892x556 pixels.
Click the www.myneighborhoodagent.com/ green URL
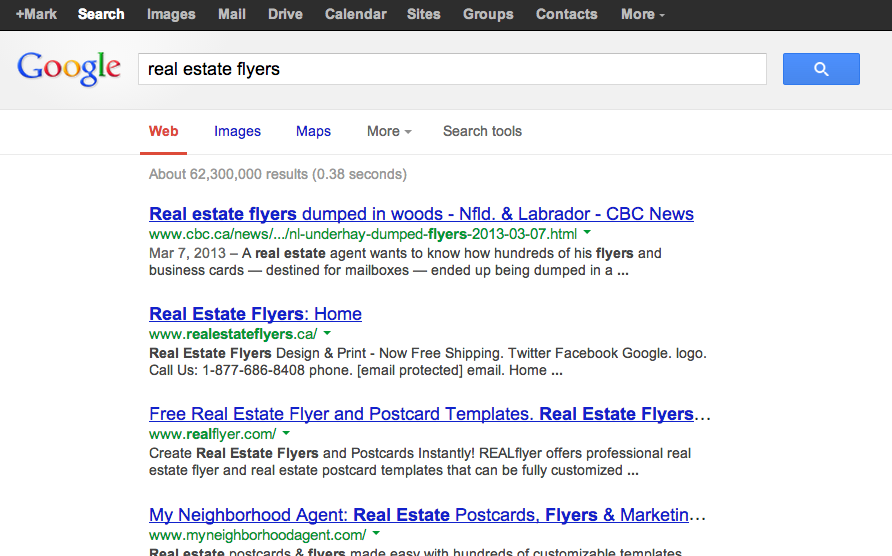[x=258, y=535]
